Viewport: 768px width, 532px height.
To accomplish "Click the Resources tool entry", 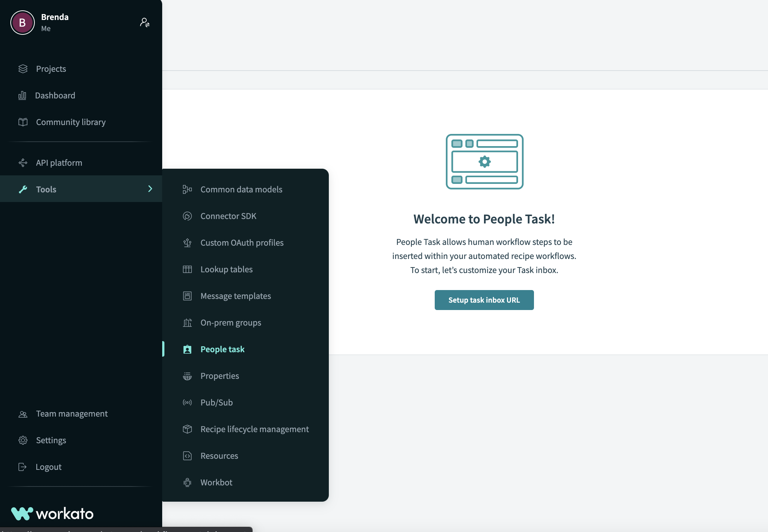I will tap(219, 455).
